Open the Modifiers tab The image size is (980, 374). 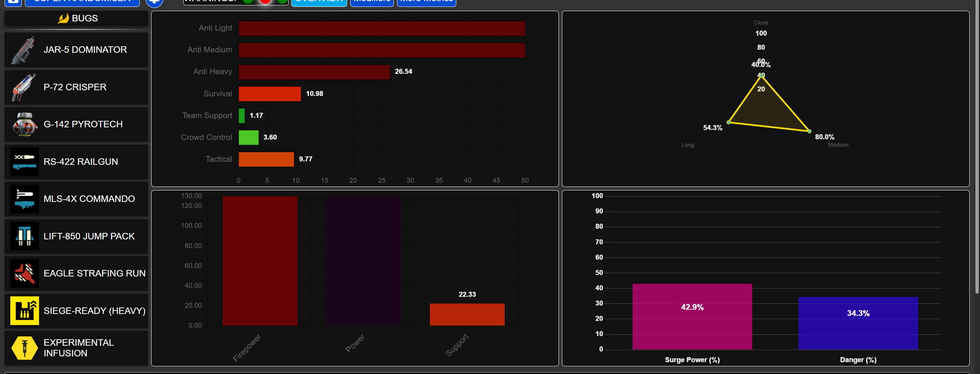pos(372,2)
